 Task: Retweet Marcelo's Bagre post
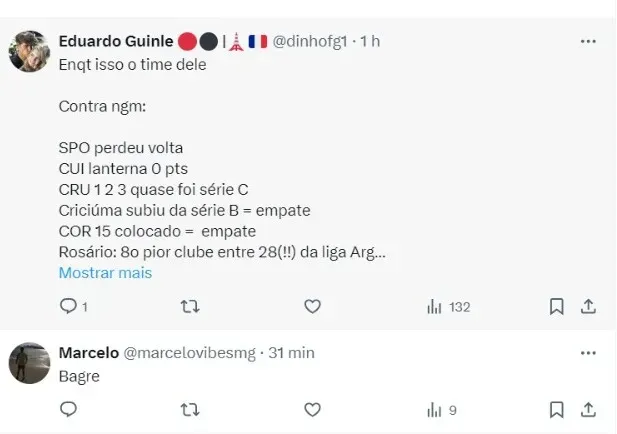[x=189, y=409]
